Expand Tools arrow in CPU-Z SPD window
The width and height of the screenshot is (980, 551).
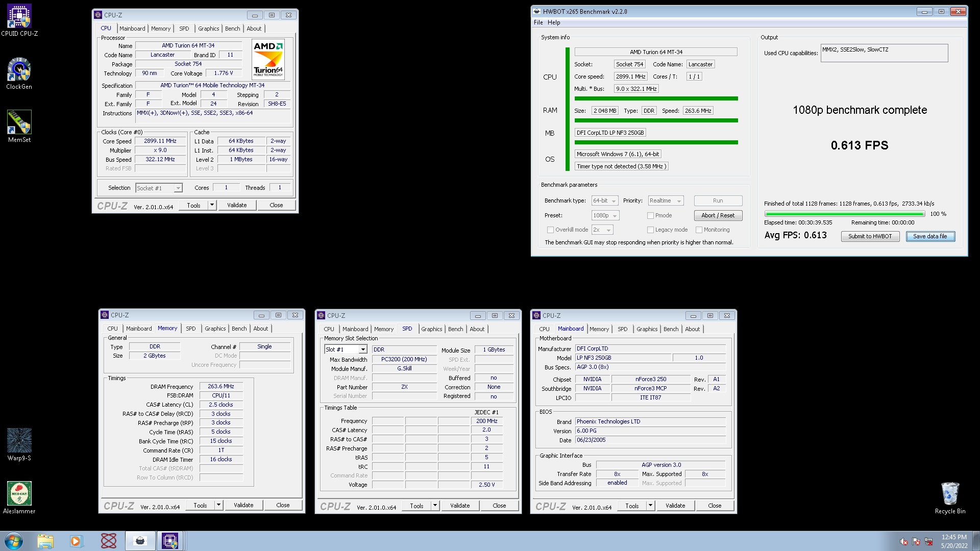coord(435,506)
